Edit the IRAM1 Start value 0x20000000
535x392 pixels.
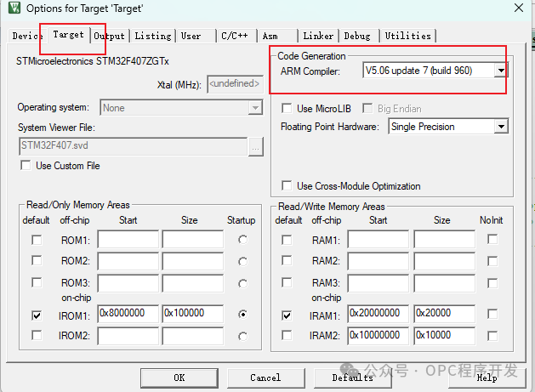(378, 314)
